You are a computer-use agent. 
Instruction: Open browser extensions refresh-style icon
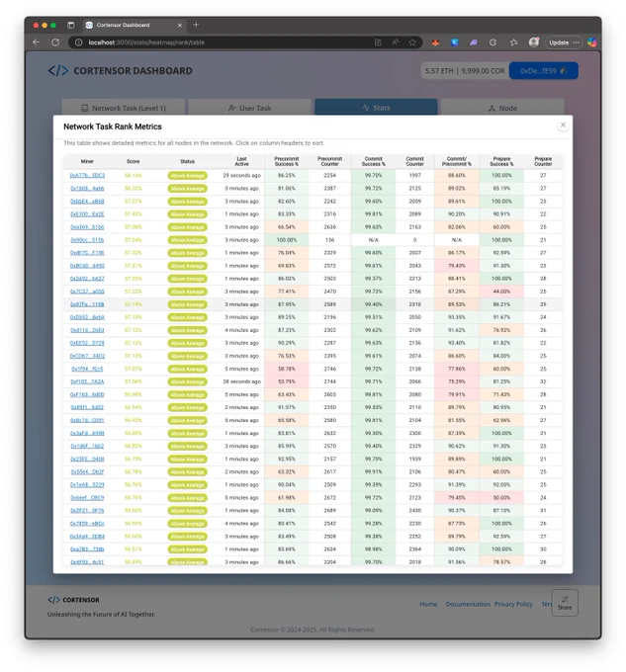[x=493, y=42]
